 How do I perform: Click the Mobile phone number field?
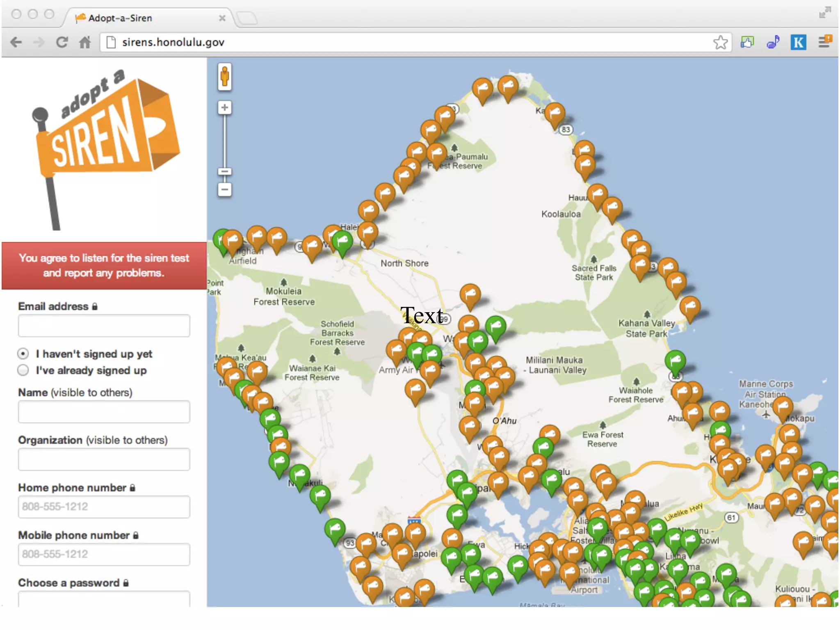[x=104, y=555]
